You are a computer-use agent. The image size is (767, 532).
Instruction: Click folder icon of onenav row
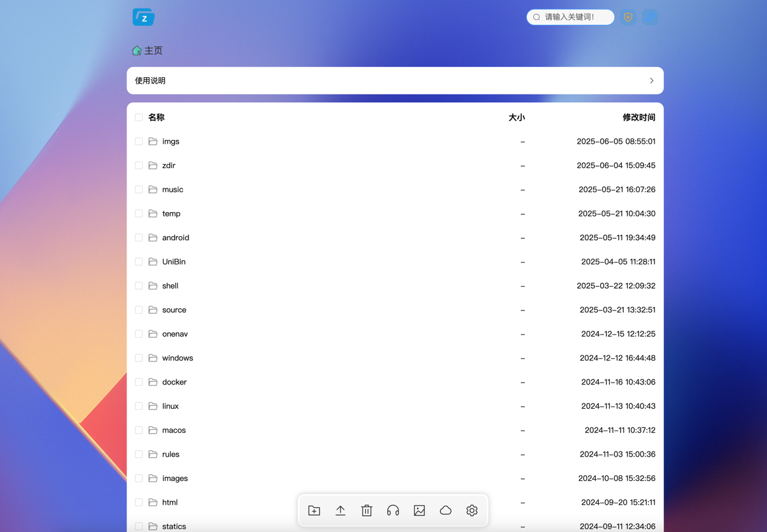tap(153, 334)
